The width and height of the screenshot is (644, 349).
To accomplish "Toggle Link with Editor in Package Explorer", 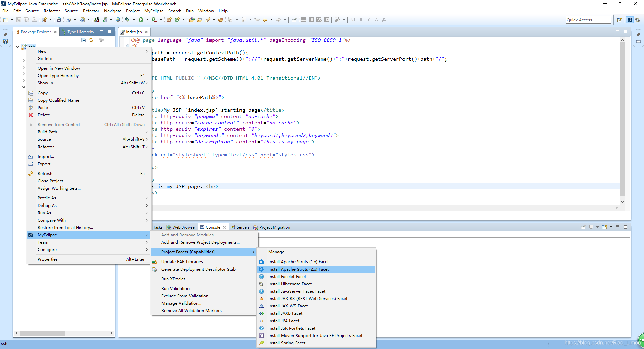I will (x=91, y=40).
